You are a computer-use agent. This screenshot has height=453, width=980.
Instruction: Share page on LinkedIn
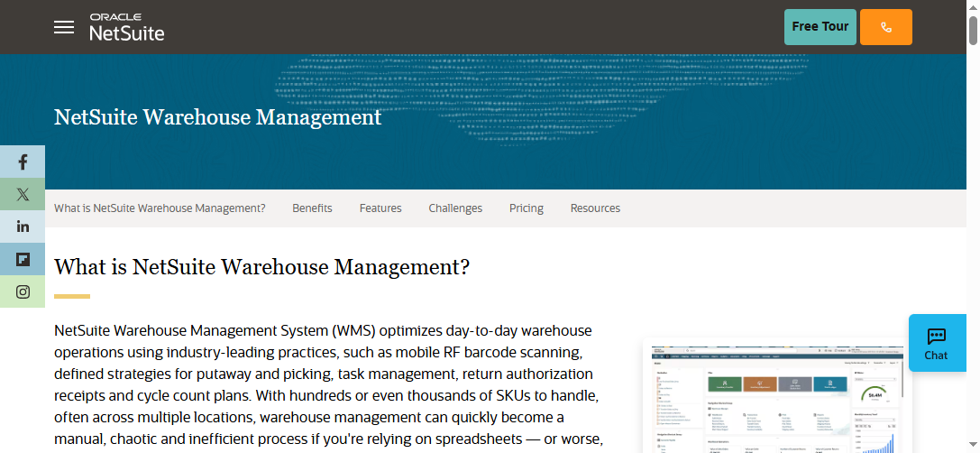click(x=23, y=226)
